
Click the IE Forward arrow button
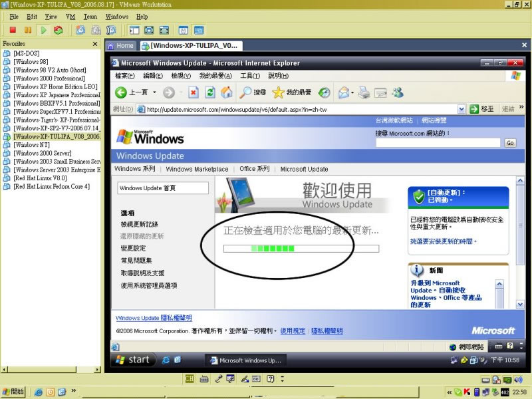(169, 92)
